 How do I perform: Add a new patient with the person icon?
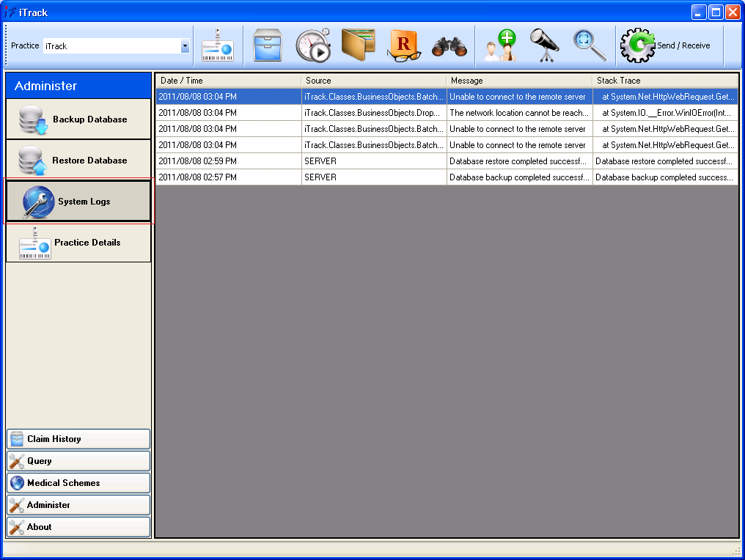pos(499,45)
